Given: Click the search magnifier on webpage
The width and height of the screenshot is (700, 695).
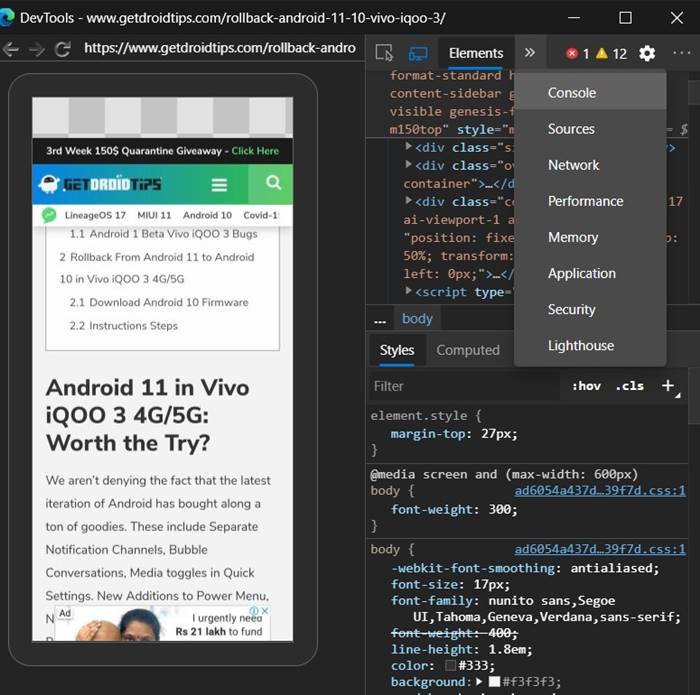Looking at the screenshot, I should (273, 183).
